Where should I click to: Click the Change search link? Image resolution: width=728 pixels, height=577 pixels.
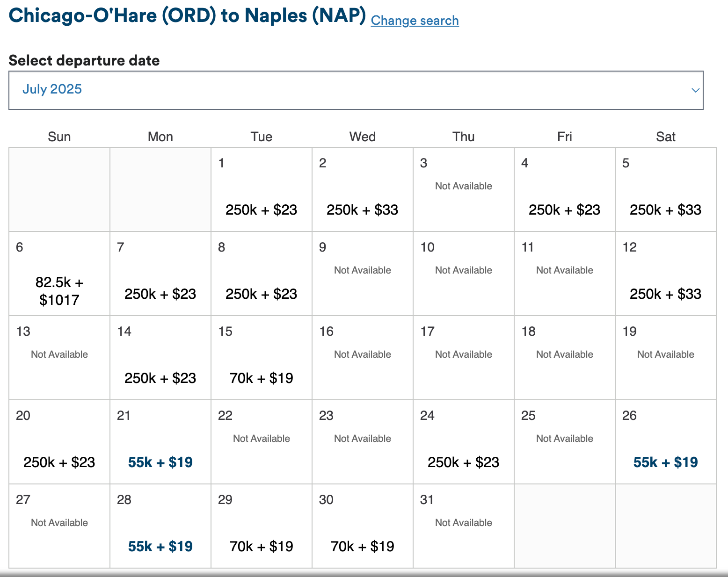pyautogui.click(x=415, y=21)
